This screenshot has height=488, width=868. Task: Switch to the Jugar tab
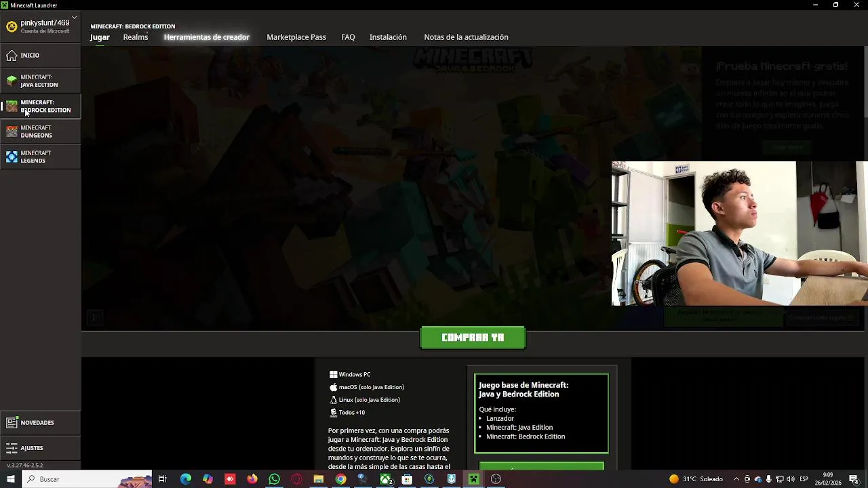[x=100, y=37]
